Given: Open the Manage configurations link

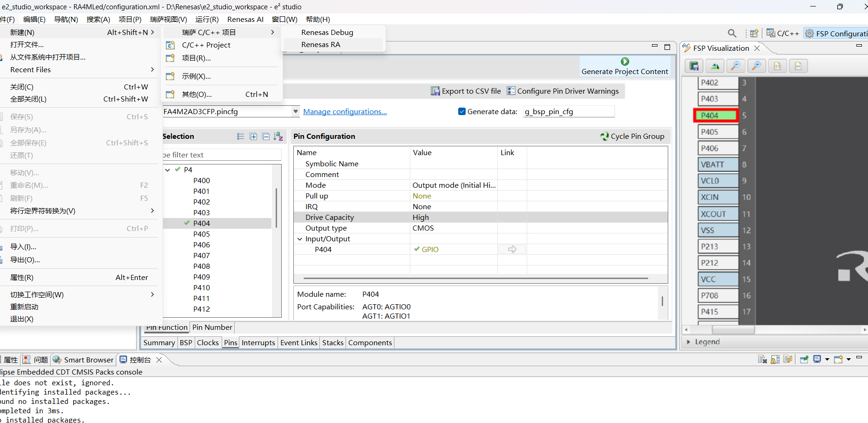Looking at the screenshot, I should (x=345, y=111).
